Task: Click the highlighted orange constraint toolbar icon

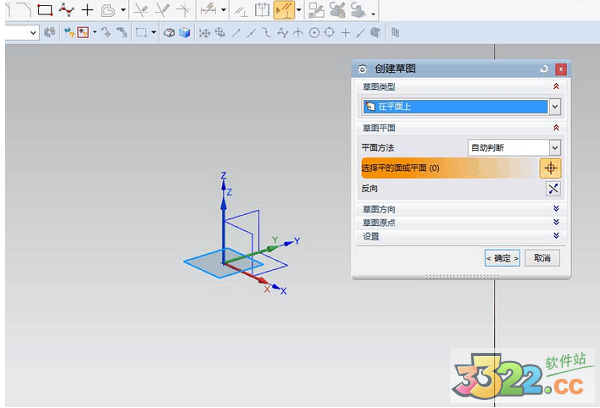Action: [x=283, y=10]
